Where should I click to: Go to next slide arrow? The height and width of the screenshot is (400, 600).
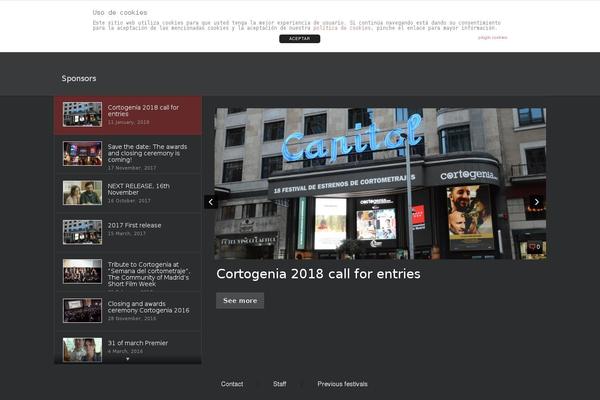tap(536, 202)
